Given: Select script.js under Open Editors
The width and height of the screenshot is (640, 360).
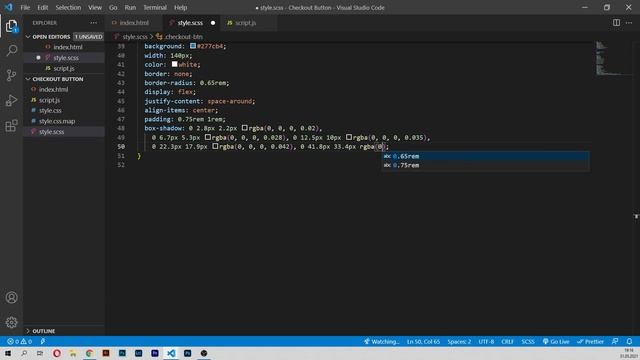Looking at the screenshot, I should (64, 69).
